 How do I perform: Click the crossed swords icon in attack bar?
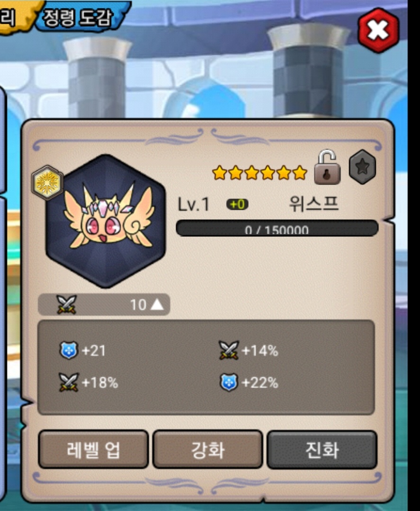pos(66,304)
